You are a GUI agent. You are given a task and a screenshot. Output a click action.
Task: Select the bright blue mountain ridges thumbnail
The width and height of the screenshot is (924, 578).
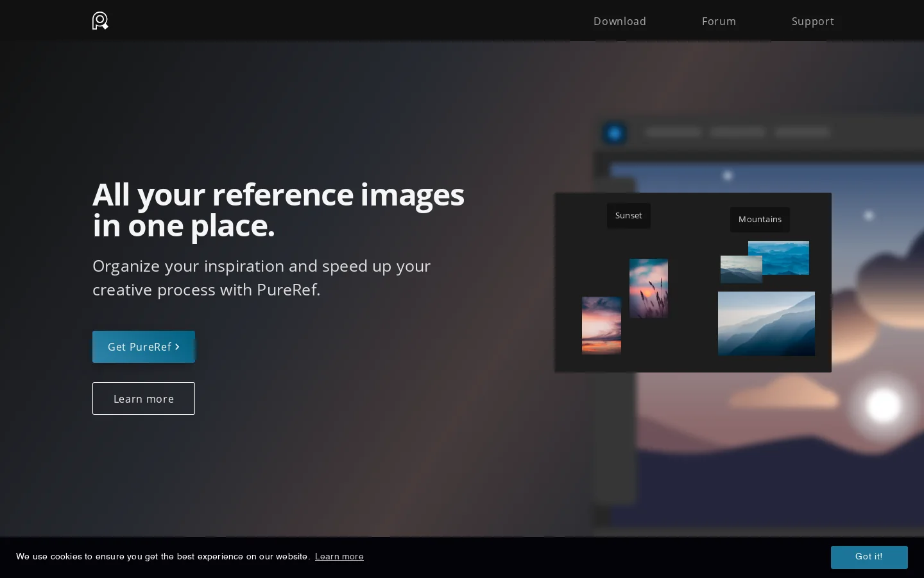pyautogui.click(x=785, y=257)
